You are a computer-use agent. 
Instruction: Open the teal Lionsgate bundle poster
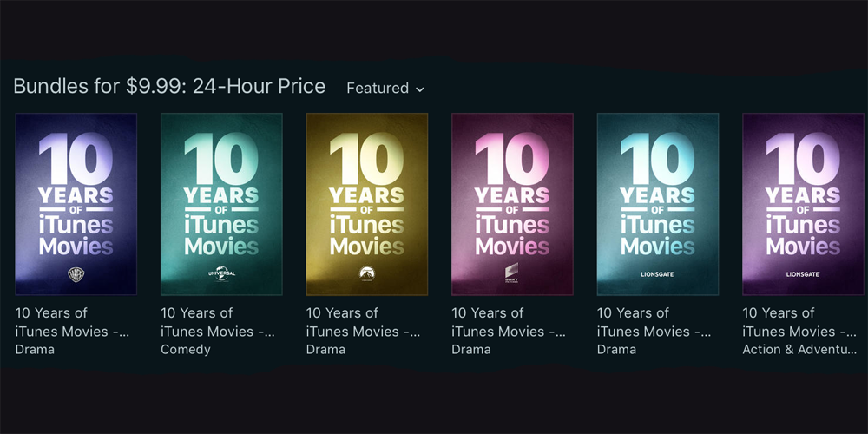click(x=658, y=204)
